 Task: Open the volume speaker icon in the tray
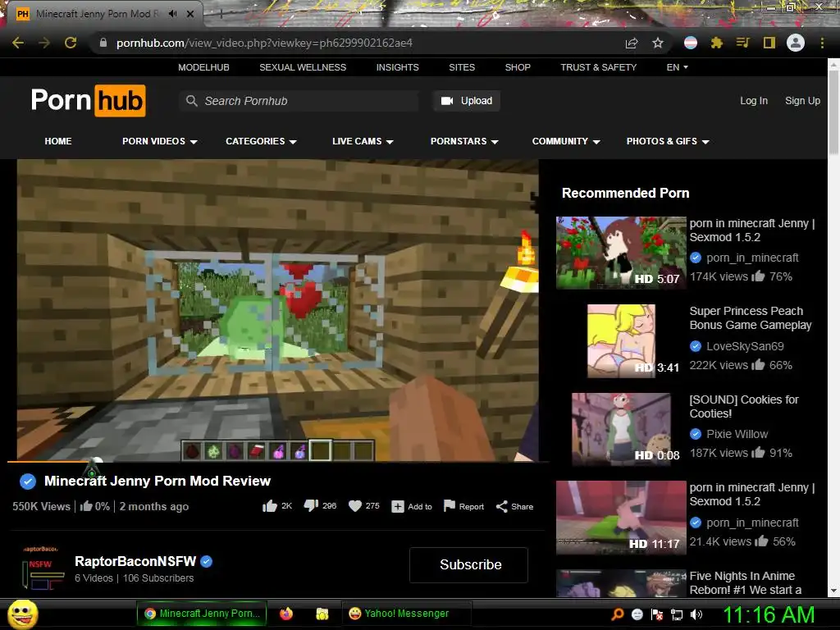[x=696, y=614]
